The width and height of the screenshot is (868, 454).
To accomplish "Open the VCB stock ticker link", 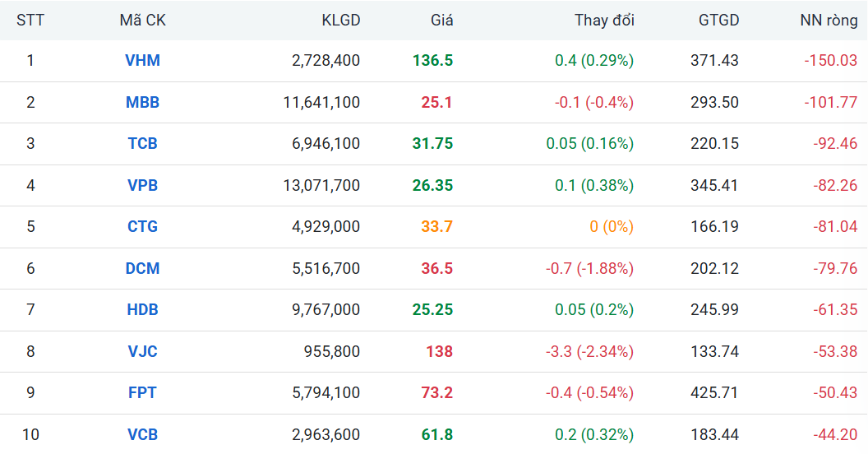I will point(142,434).
